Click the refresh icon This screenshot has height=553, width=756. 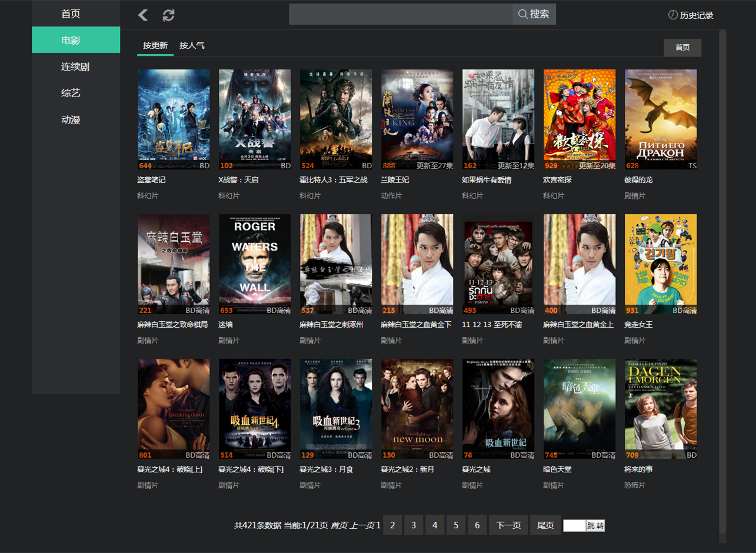click(x=168, y=15)
